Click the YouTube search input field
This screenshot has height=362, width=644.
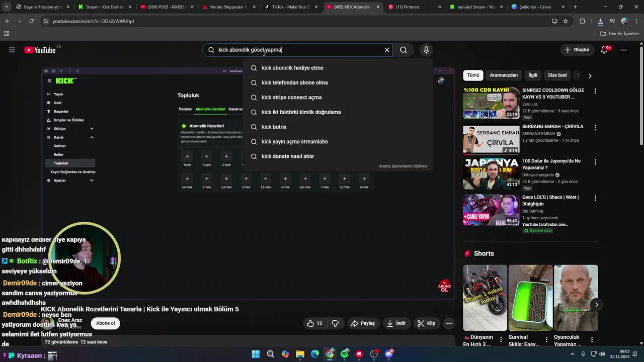(x=297, y=50)
